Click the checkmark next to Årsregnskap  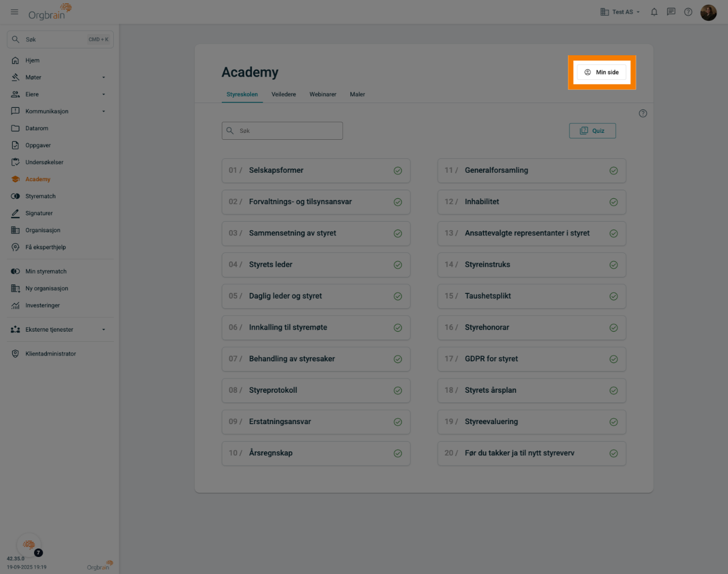pyautogui.click(x=398, y=453)
